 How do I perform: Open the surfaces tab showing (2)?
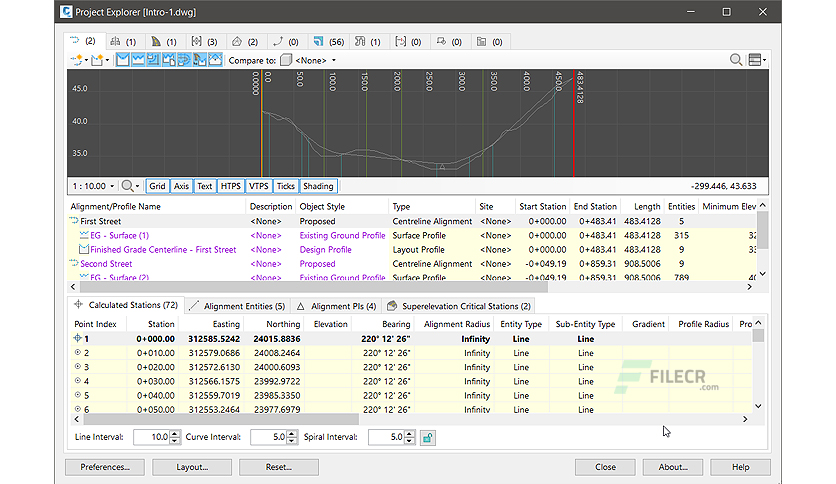coord(245,42)
